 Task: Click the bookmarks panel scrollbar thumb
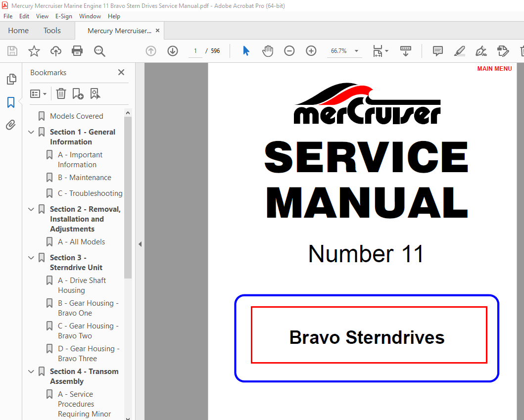(128, 197)
